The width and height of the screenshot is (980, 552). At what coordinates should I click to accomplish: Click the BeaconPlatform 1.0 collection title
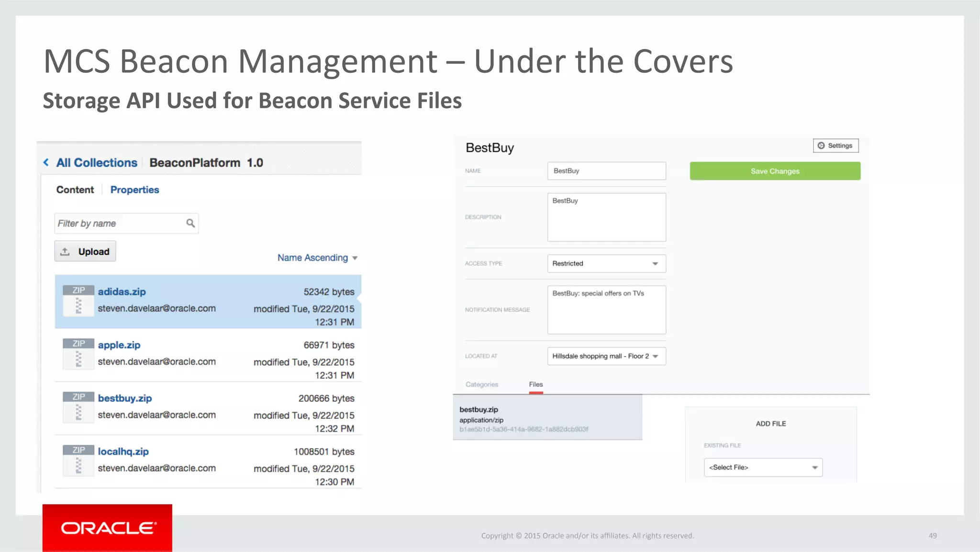[206, 163]
